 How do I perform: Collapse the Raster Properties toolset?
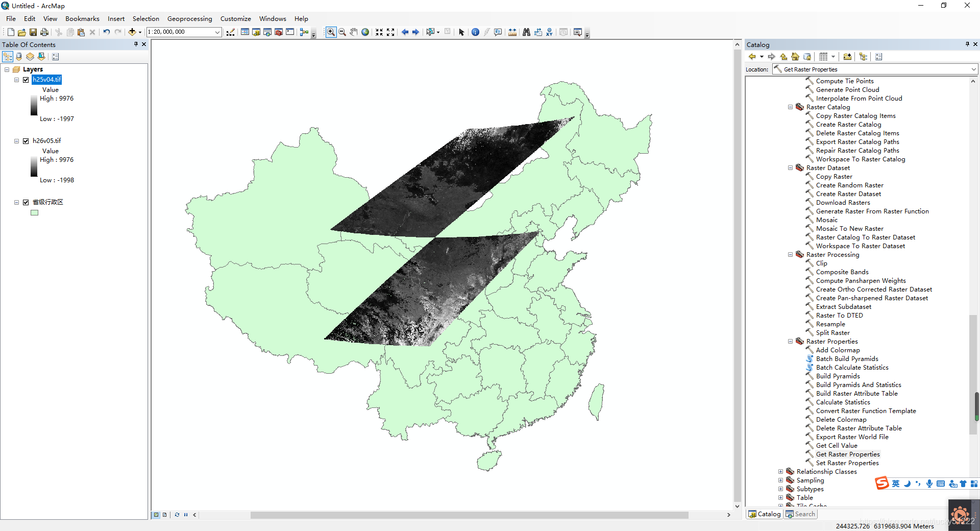click(x=790, y=342)
